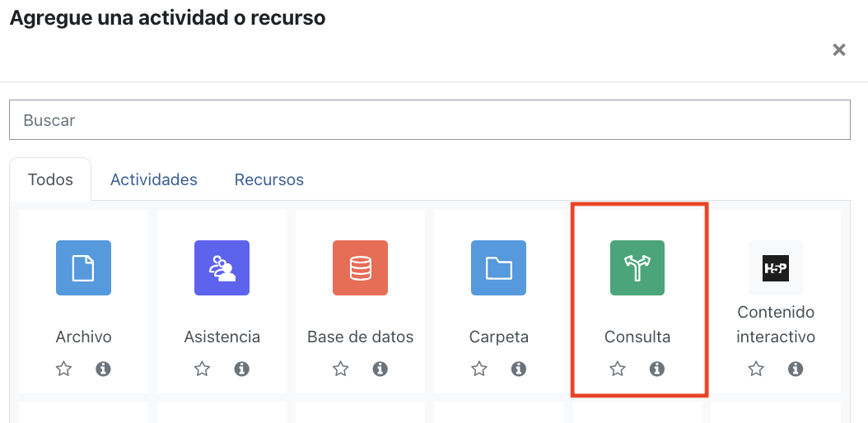Open the info icon for Consulta
The width and height of the screenshot is (868, 423).
coord(656,369)
